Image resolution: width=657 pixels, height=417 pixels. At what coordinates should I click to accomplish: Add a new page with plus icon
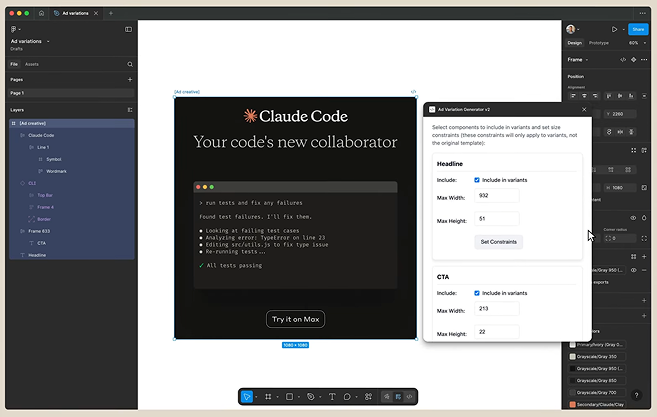click(x=130, y=79)
